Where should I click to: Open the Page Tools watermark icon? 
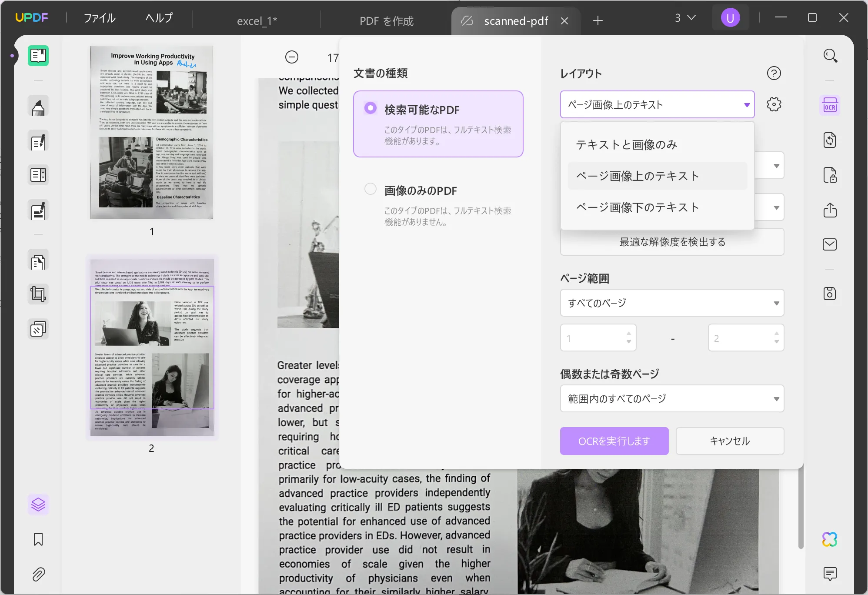click(x=38, y=329)
